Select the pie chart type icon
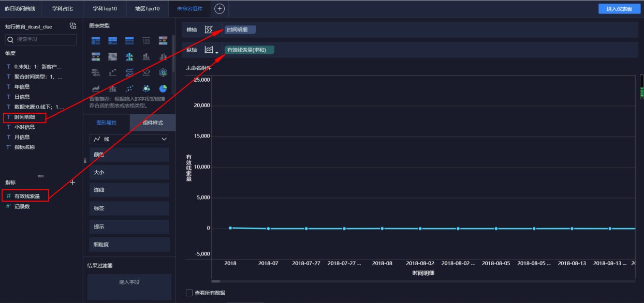This screenshot has height=303, width=644. [x=163, y=88]
